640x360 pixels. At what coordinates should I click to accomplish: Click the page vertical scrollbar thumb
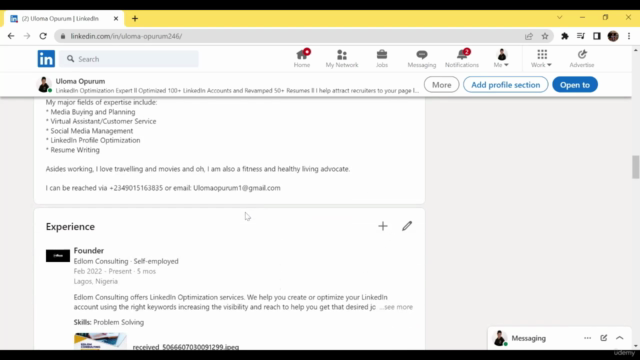pos(636,167)
